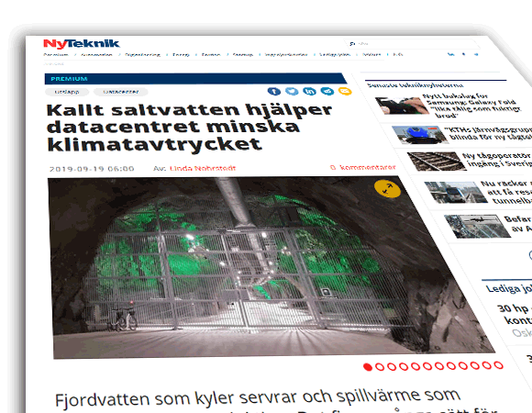Select the second slideshow dot

click(380, 366)
